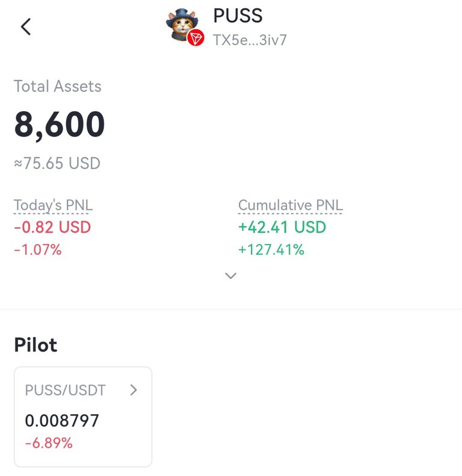Image resolution: width=462 pixels, height=476 pixels.
Task: Expand PNL details with down chevron
Action: click(230, 275)
